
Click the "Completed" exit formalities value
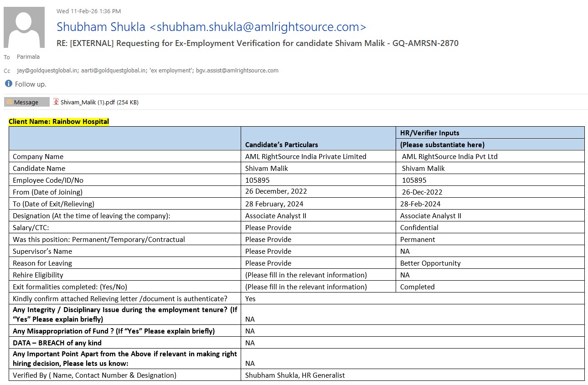tap(418, 287)
